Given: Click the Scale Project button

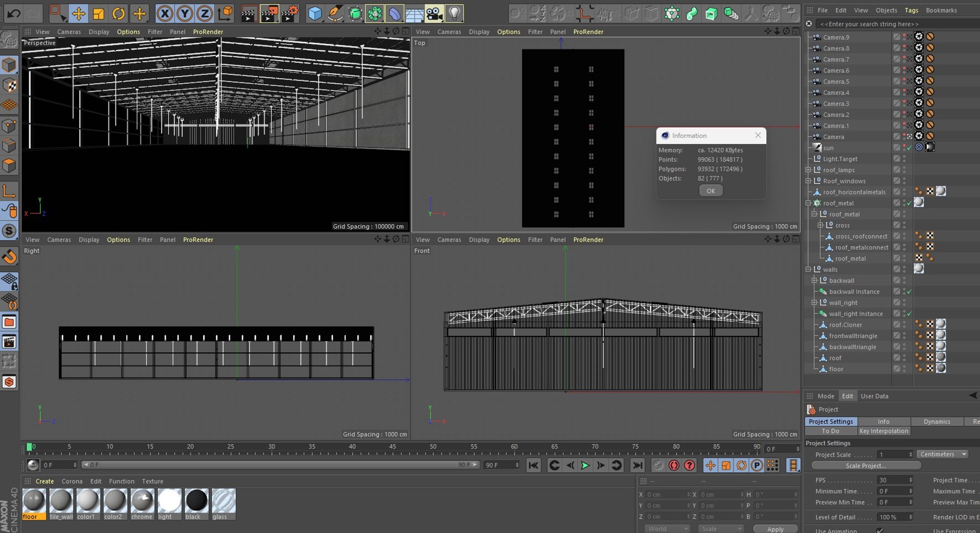Looking at the screenshot, I should pos(866,466).
